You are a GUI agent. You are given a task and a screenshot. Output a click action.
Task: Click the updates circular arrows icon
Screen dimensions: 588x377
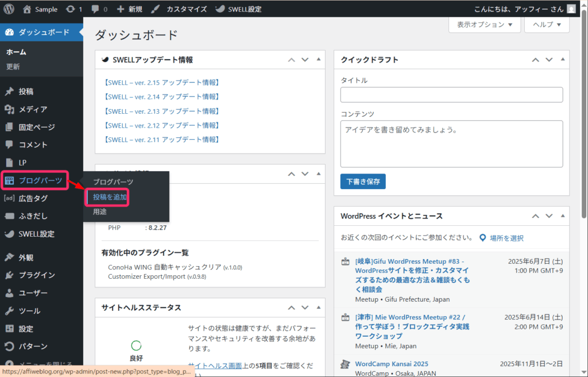point(70,9)
